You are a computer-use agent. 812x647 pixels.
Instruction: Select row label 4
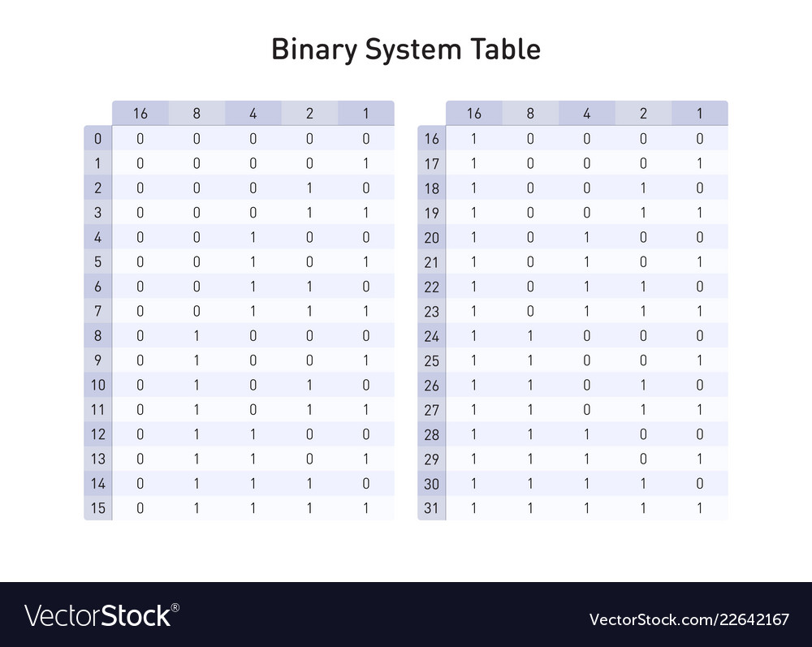(98, 238)
